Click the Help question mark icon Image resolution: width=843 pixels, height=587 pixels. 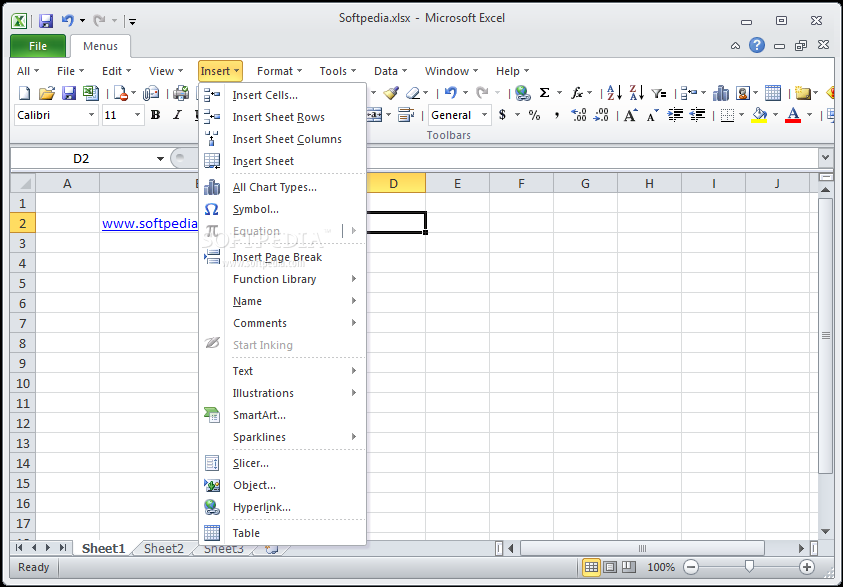tap(757, 46)
